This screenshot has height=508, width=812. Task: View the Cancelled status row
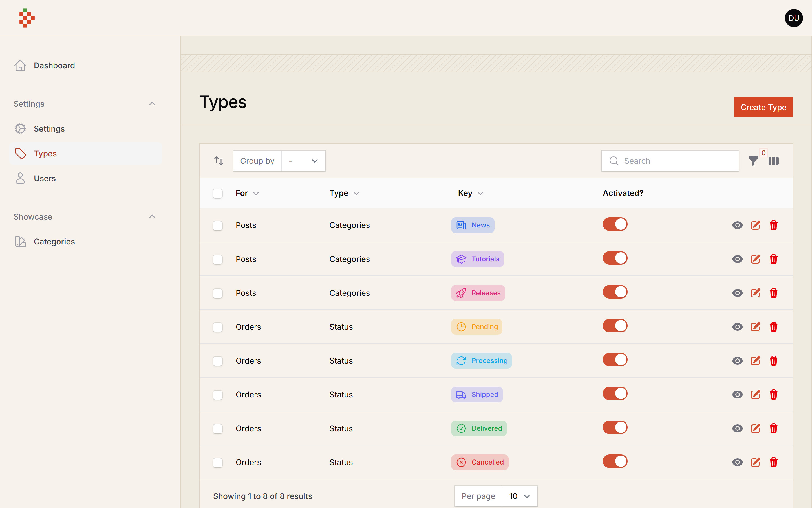737,462
